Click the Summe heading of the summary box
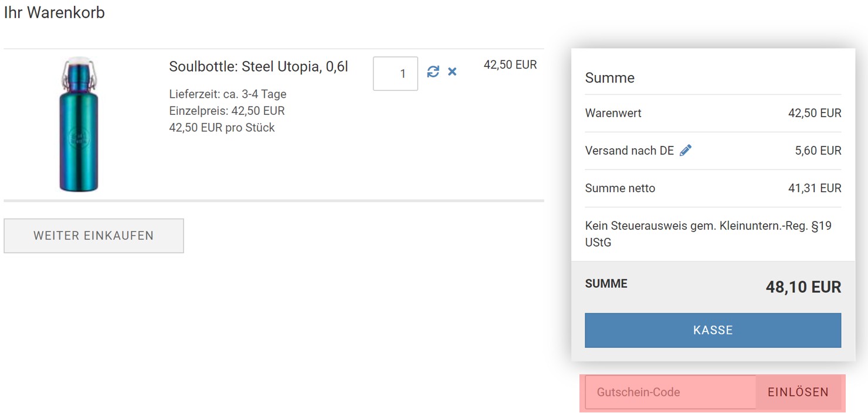Screen dimensions: 868x413 pyautogui.click(x=610, y=78)
